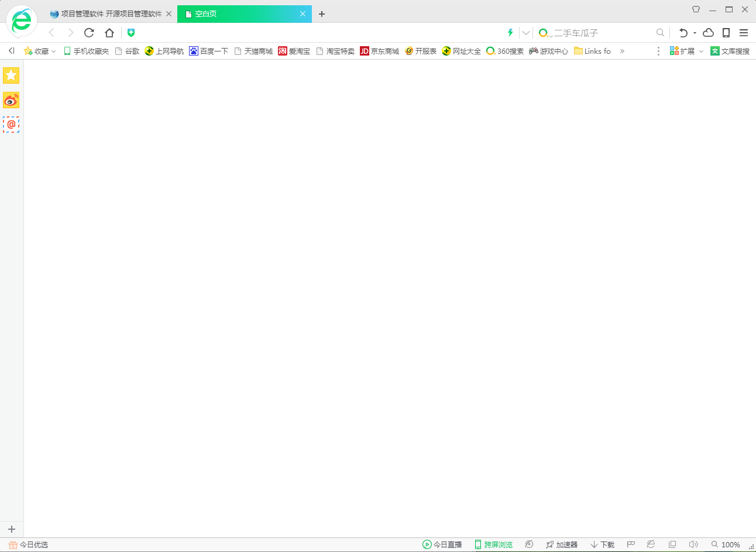Click the browser engine e icon in status bar
Image resolution: width=756 pixels, height=552 pixels.
point(651,544)
